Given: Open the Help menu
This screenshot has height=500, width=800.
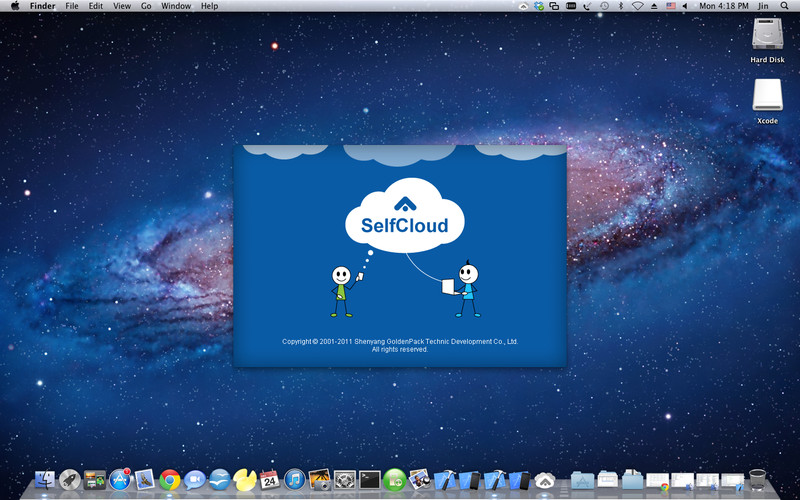Looking at the screenshot, I should coord(209,6).
